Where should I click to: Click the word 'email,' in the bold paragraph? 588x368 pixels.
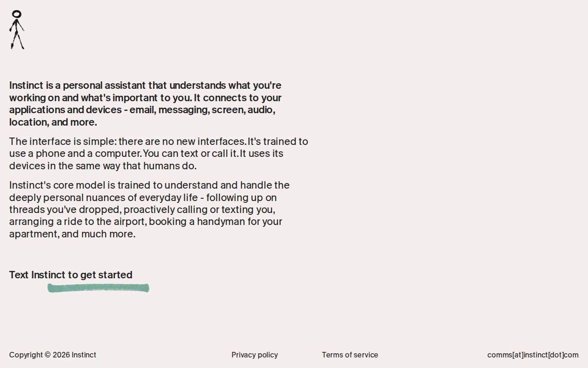[x=142, y=110]
